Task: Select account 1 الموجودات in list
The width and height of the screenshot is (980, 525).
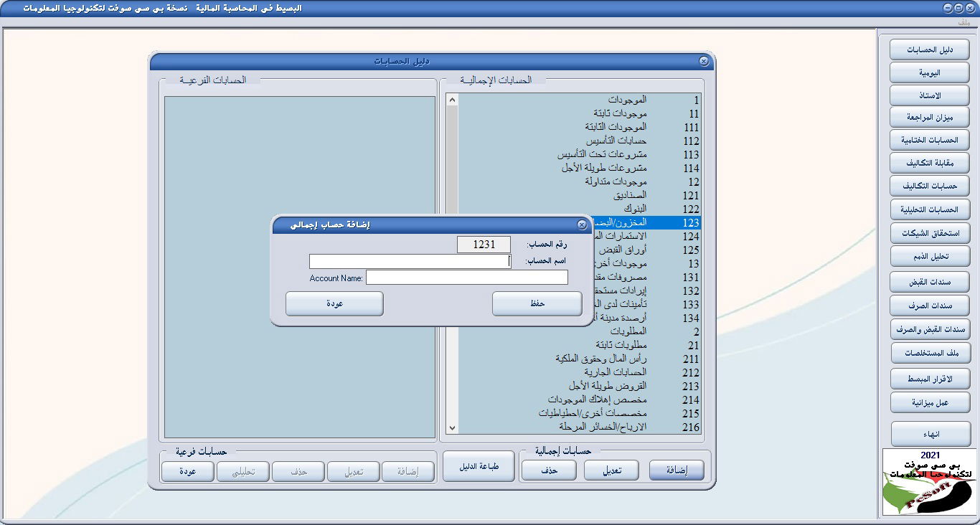Action: point(631,100)
